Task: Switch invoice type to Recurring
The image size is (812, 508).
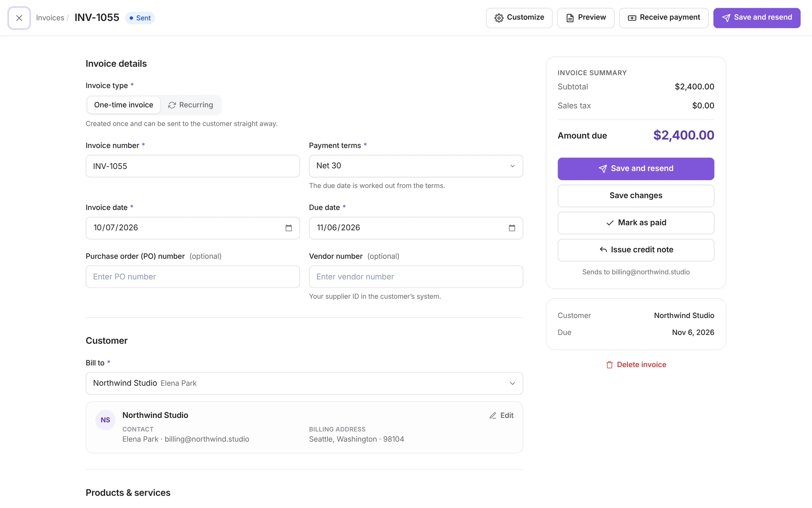Action: coord(190,105)
